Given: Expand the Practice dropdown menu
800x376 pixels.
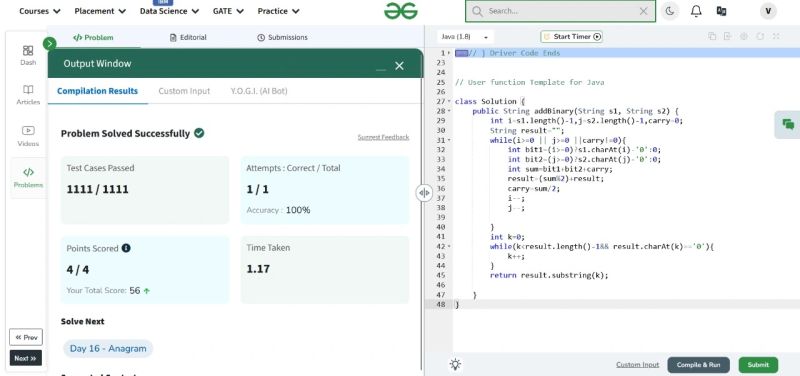Looking at the screenshot, I should tap(278, 11).
